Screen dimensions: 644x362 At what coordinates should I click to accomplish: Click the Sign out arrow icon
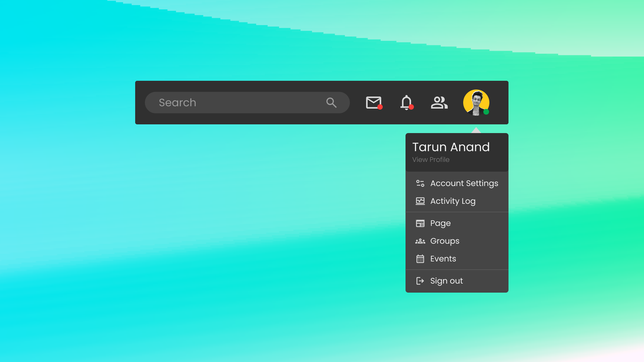(x=420, y=281)
